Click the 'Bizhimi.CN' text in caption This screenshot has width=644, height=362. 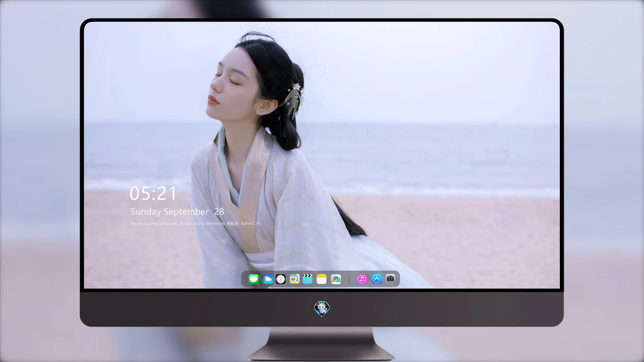pos(250,224)
